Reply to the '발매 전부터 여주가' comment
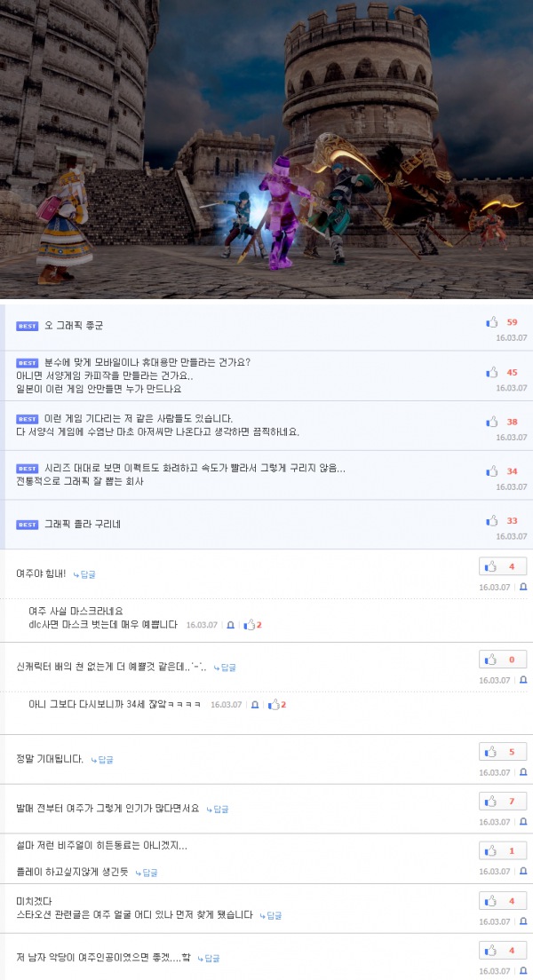 click(218, 810)
